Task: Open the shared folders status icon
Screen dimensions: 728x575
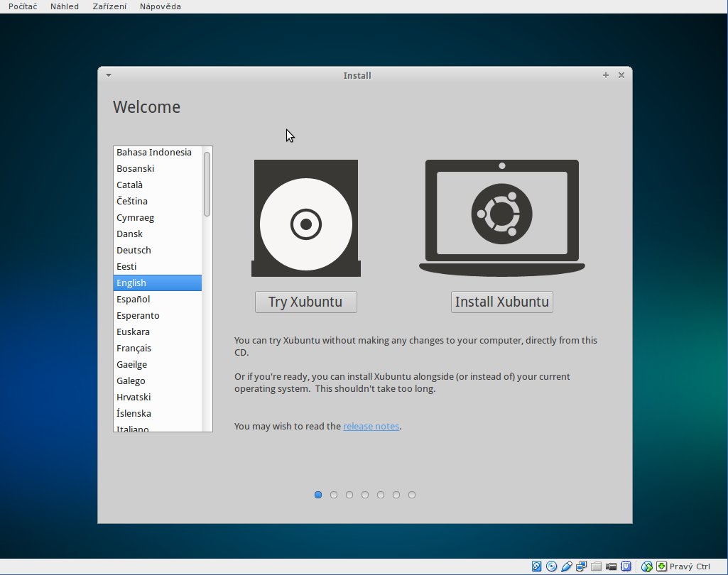Action: pos(596,566)
